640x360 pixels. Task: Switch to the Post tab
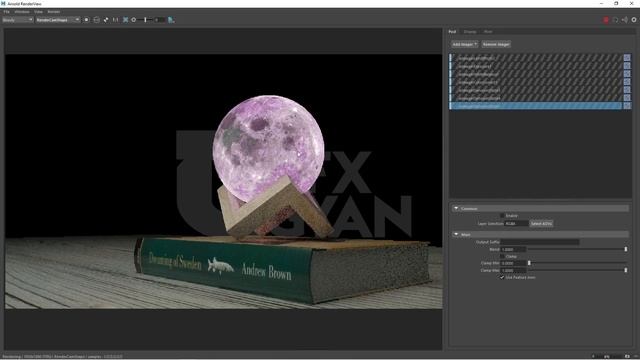[x=452, y=31]
